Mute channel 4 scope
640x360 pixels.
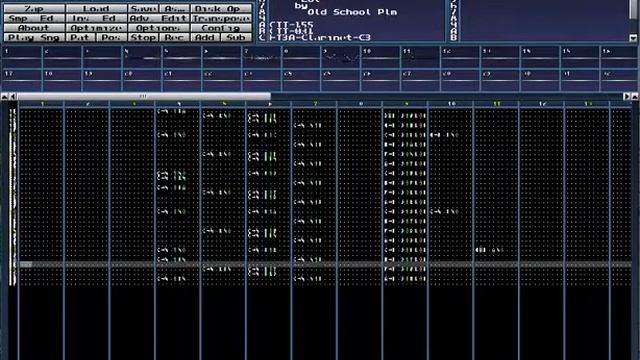[142, 58]
